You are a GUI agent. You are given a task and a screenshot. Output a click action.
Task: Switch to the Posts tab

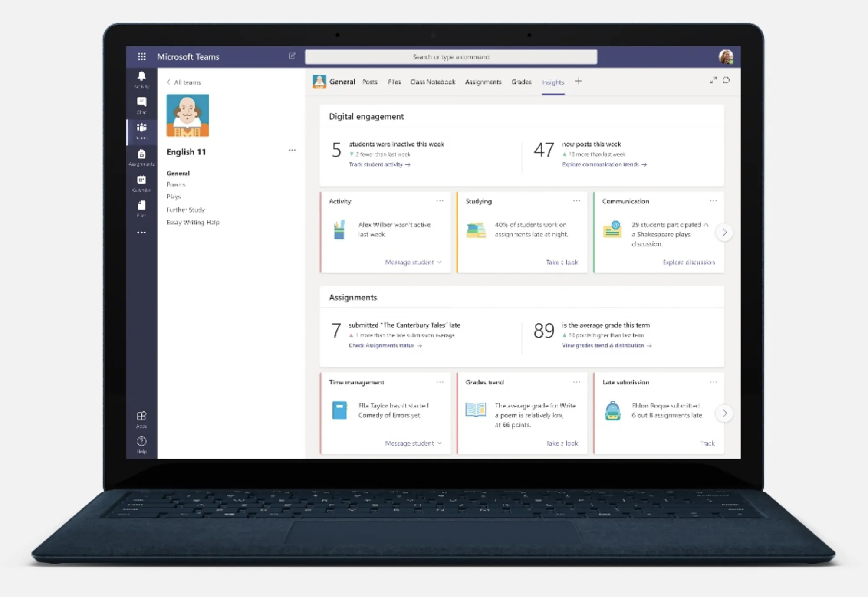(x=370, y=82)
